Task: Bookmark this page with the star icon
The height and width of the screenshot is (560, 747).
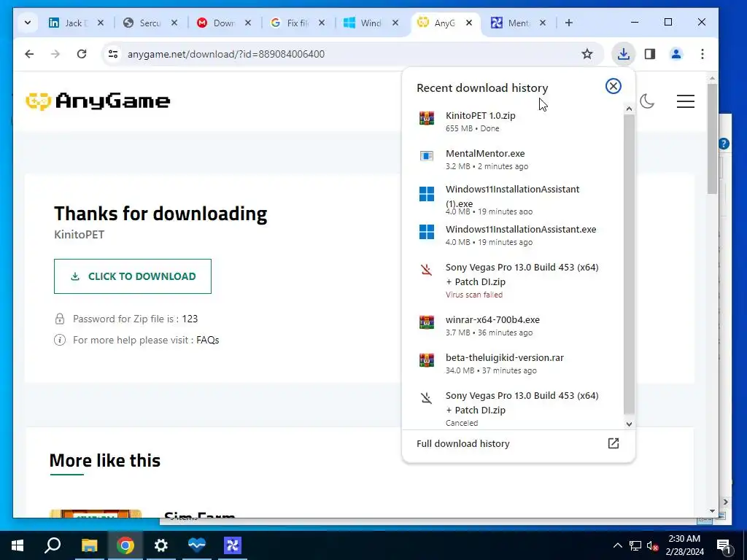Action: point(587,54)
